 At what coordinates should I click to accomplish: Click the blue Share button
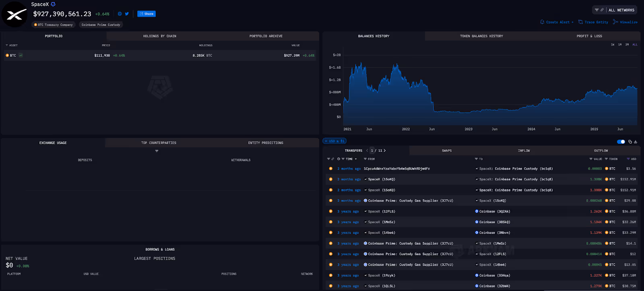147,14
